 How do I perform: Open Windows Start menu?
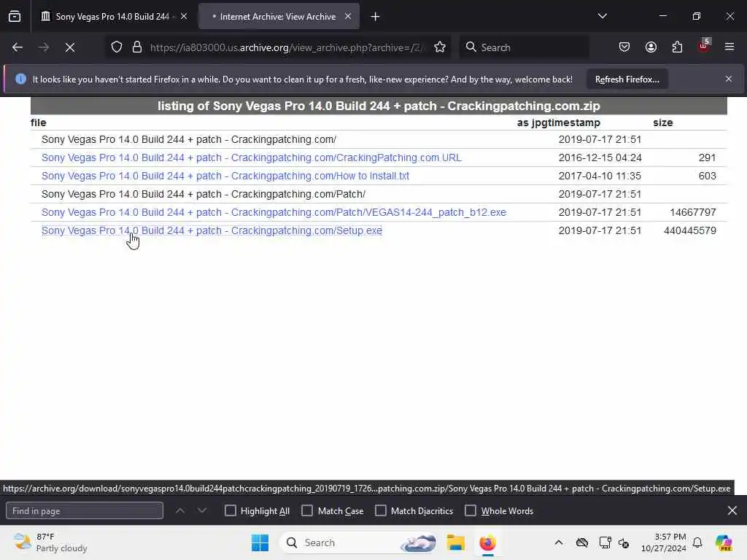click(x=260, y=542)
